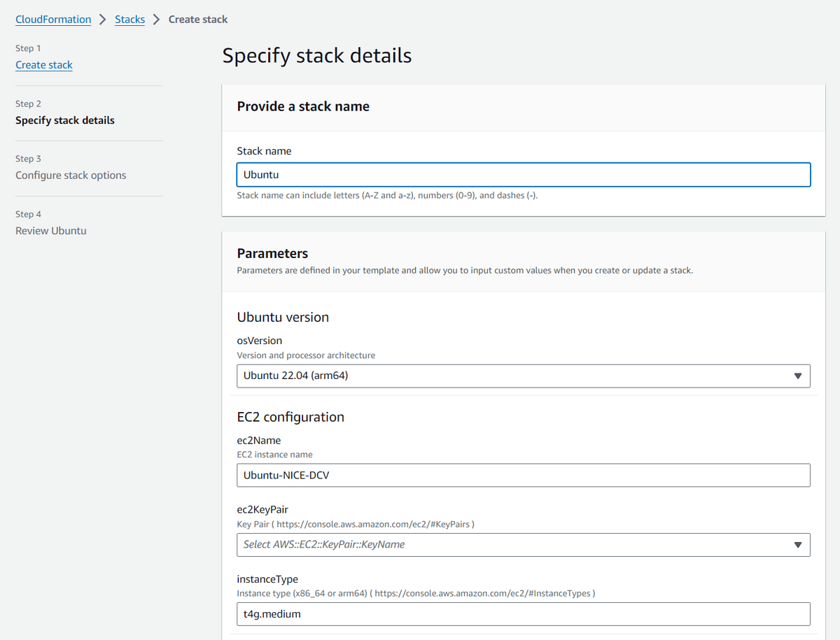
Task: Click the Version and processor architecture description
Action: pos(306,355)
